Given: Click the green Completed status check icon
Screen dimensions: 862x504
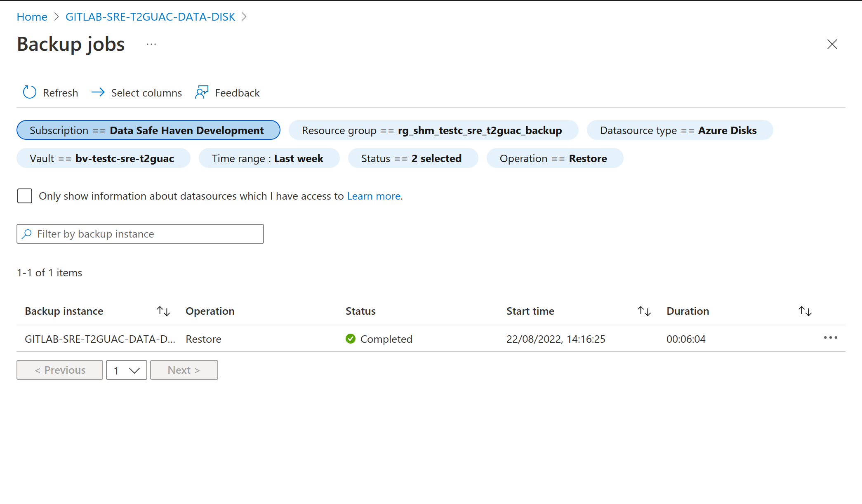Looking at the screenshot, I should point(351,339).
